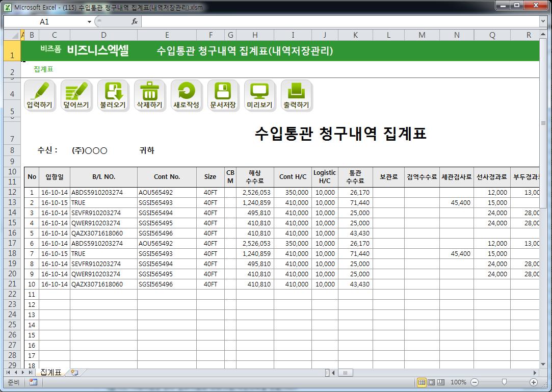The height and width of the screenshot is (392, 552).
Task: Click the fx insert function icon
Action: (x=135, y=21)
